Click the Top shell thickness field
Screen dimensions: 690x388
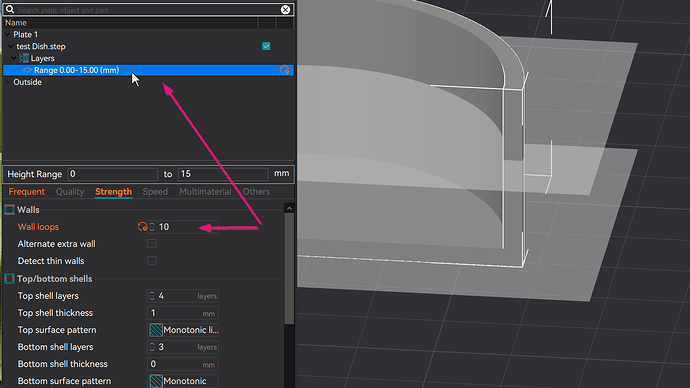coord(183,313)
